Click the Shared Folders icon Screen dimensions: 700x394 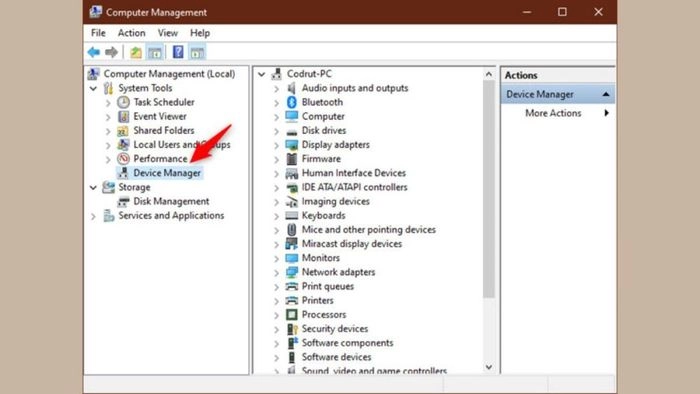tap(123, 131)
